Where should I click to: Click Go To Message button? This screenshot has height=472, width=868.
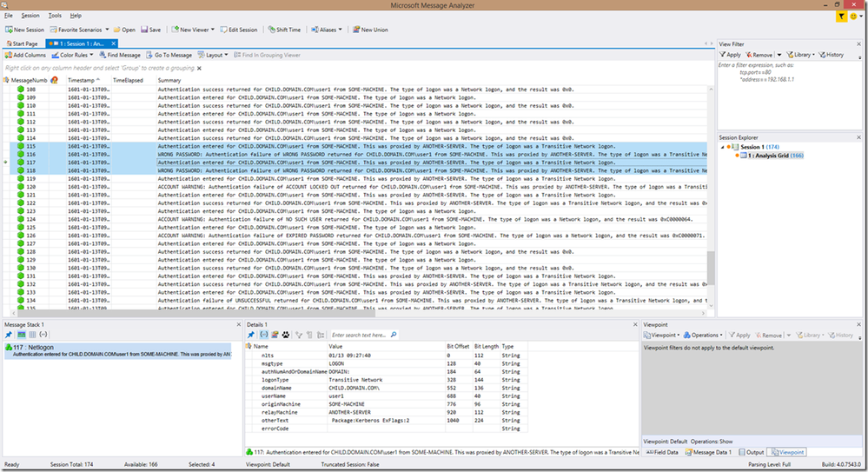pos(169,56)
